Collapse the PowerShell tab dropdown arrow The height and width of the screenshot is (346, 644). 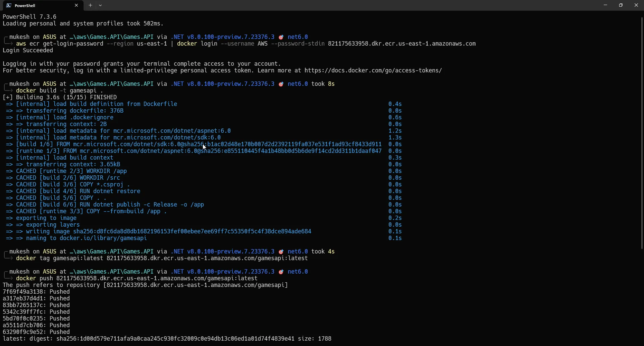101,5
